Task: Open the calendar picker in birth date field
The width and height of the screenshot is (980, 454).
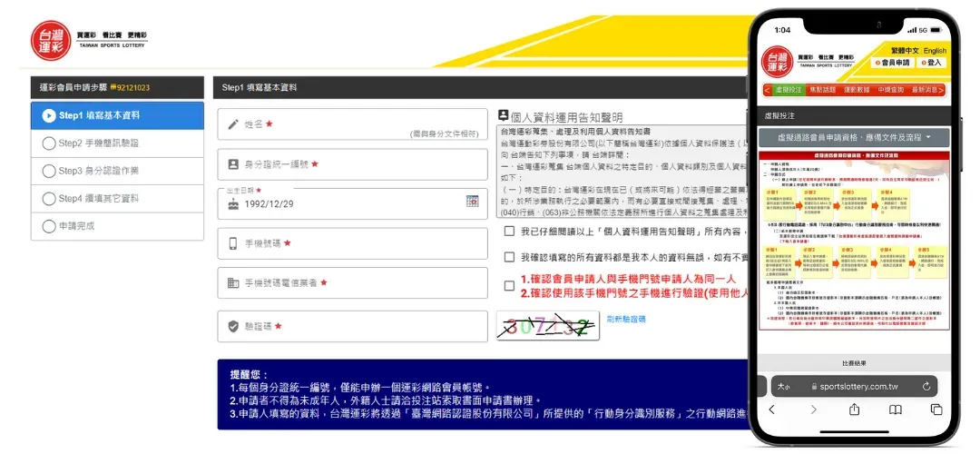Action: pos(472,202)
